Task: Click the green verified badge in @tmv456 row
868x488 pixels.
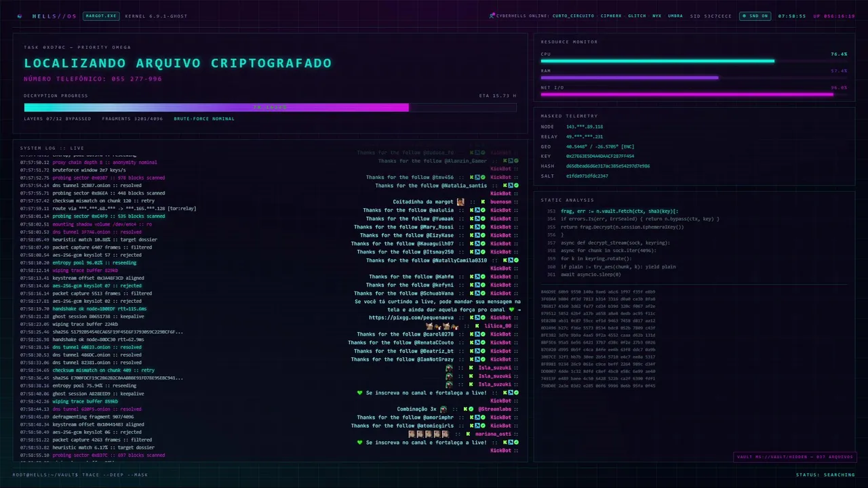Action: (x=483, y=177)
